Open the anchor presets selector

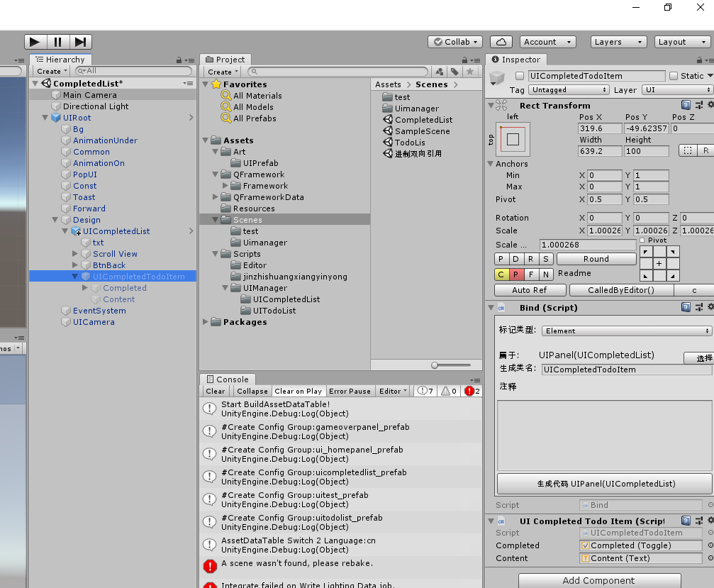512,138
